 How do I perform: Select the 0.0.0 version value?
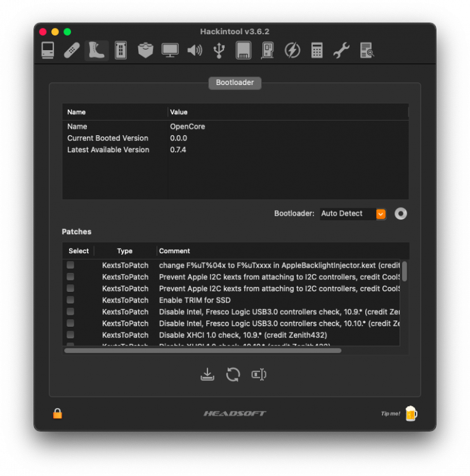[178, 138]
